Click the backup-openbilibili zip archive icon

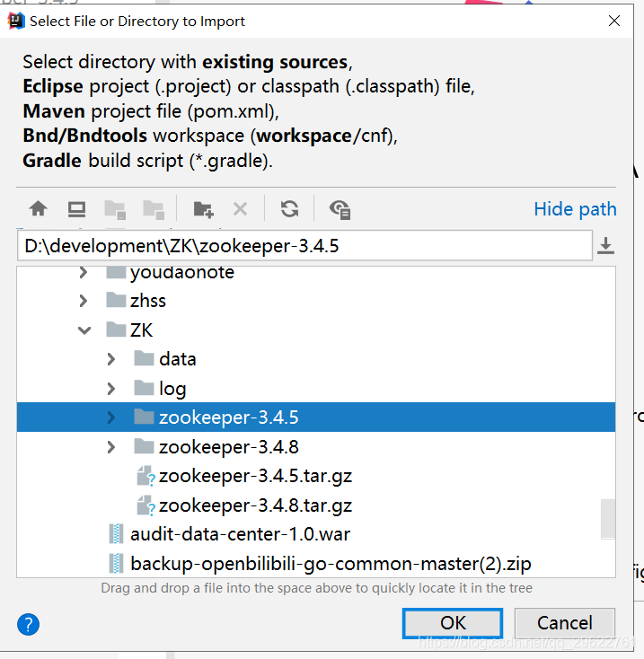(116, 564)
